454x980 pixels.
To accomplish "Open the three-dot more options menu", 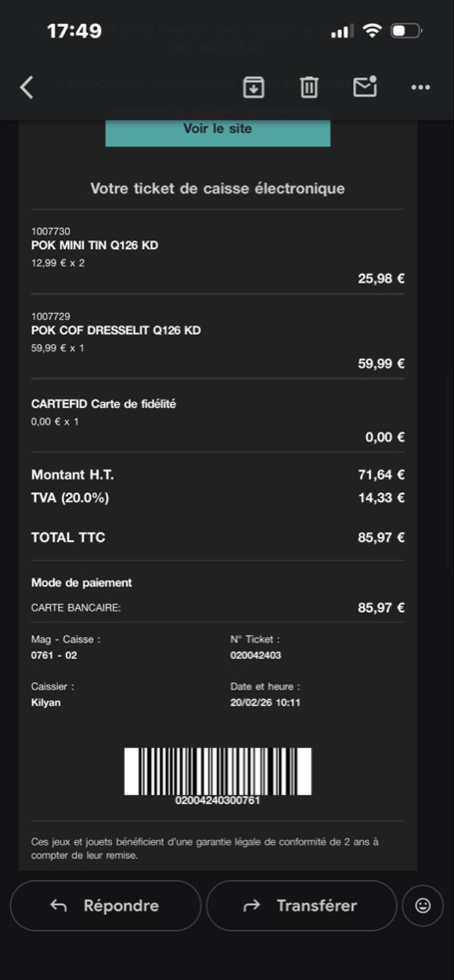I will click(421, 87).
